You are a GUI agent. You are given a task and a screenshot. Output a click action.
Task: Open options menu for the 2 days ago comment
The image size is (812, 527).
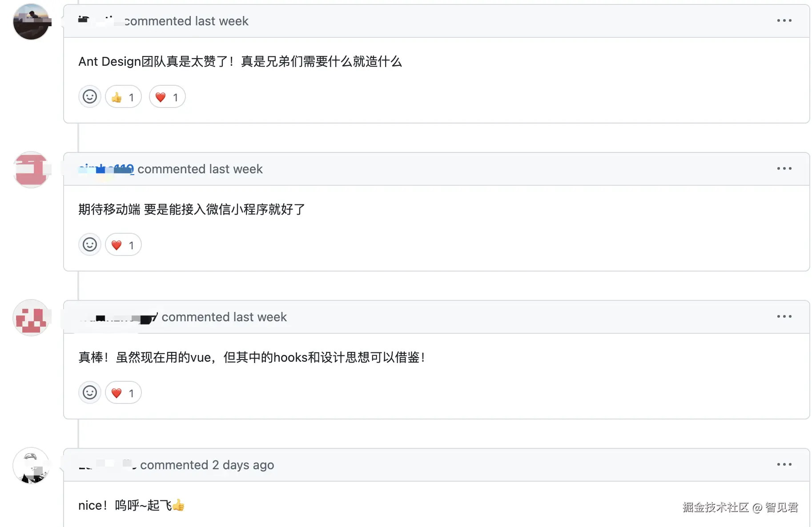click(x=784, y=465)
